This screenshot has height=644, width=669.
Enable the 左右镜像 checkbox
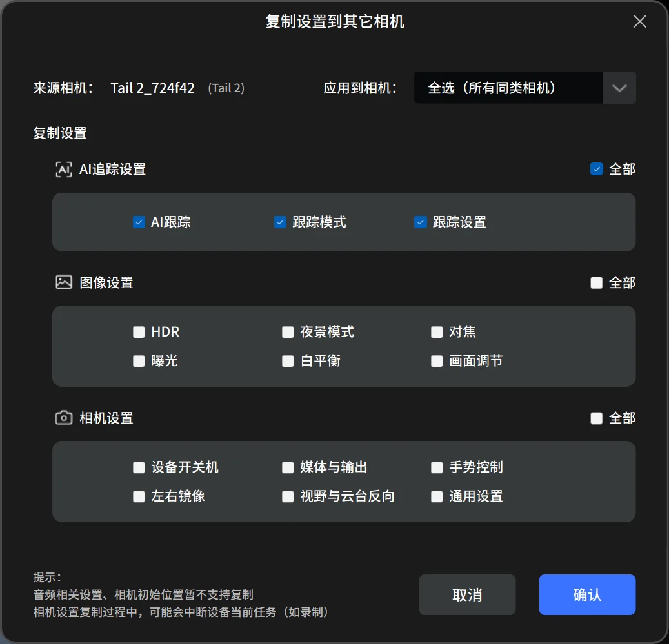coord(139,496)
